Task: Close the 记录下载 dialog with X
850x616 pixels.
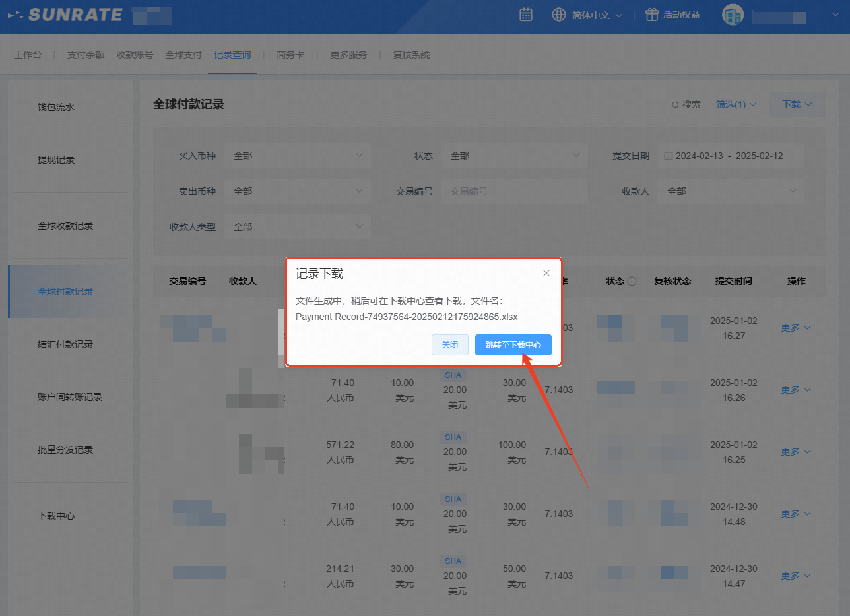Action: click(546, 273)
